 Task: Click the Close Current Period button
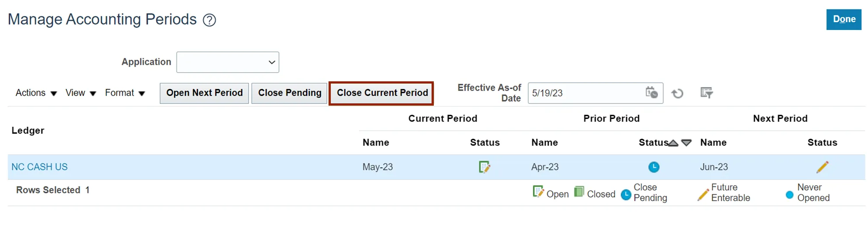pyautogui.click(x=382, y=93)
